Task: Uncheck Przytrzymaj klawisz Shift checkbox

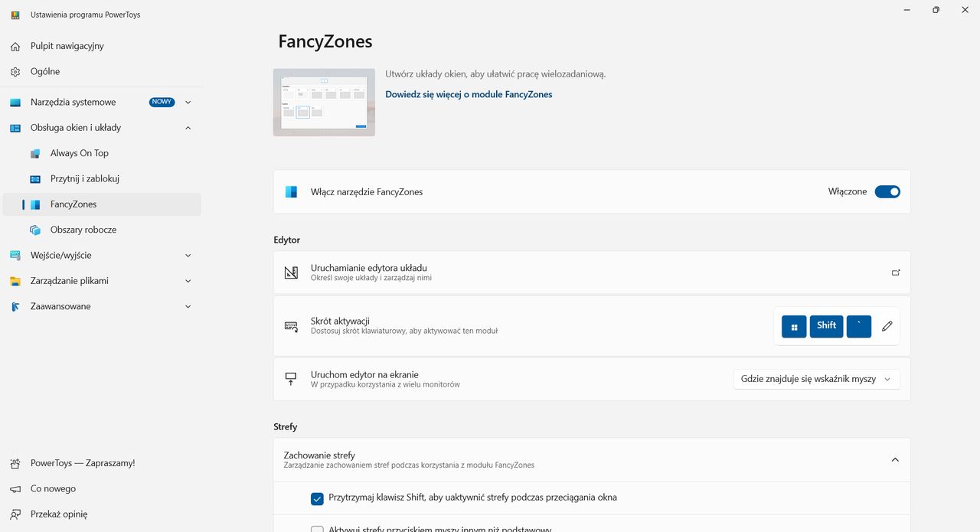Action: (317, 498)
